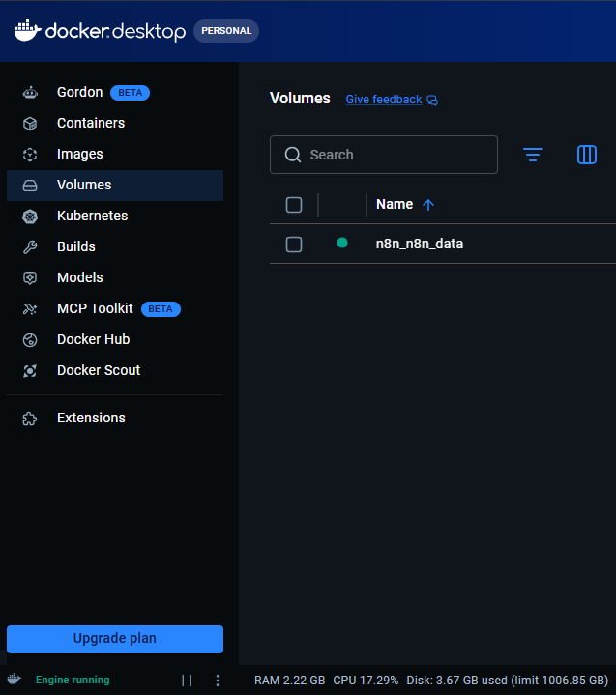Click Engine running status text
Screen dimensions: 616x695
pyautogui.click(x=73, y=680)
